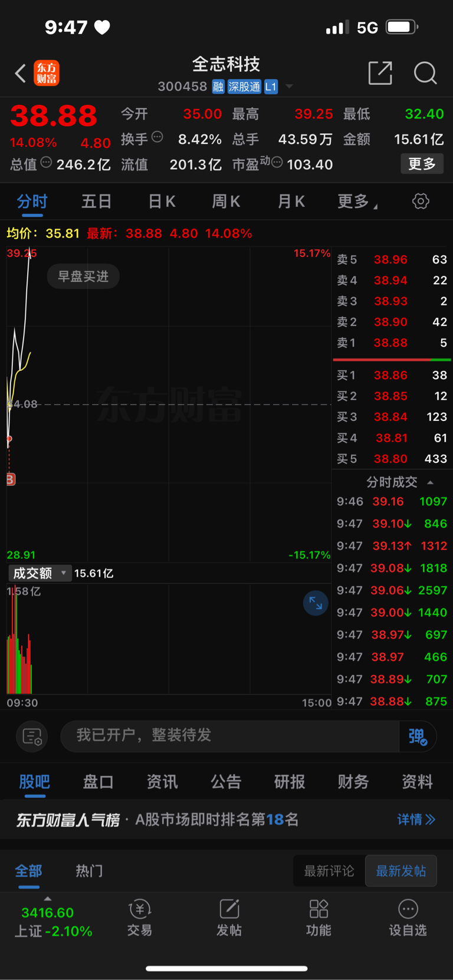453x980 pixels.
Task: Select the 全部 posts filter
Action: (x=28, y=871)
